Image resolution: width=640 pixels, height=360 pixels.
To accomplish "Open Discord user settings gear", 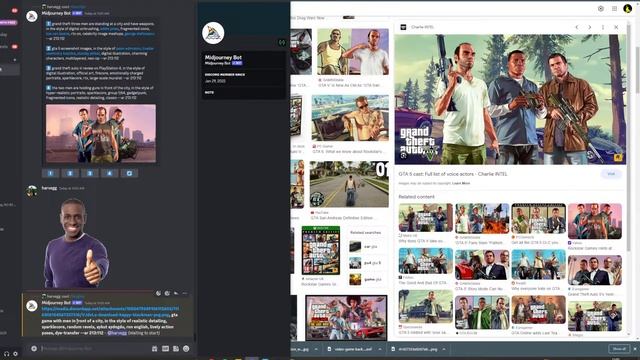I will pos(16,354).
